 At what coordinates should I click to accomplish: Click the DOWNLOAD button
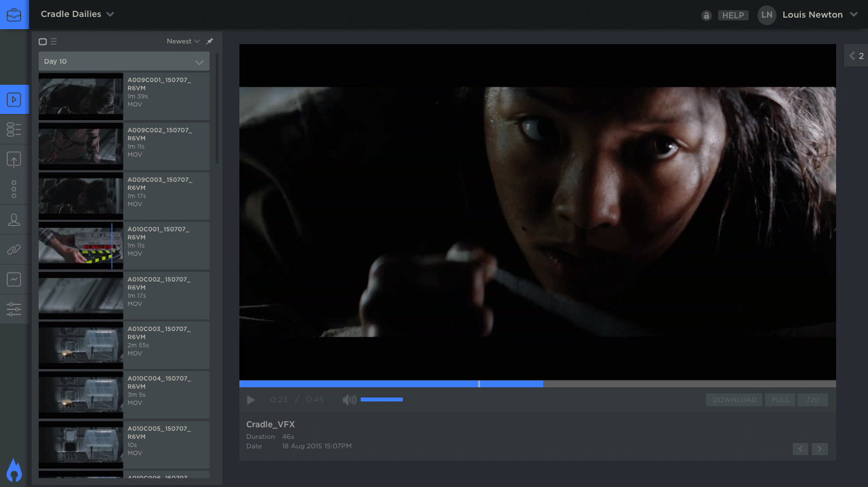tap(734, 400)
